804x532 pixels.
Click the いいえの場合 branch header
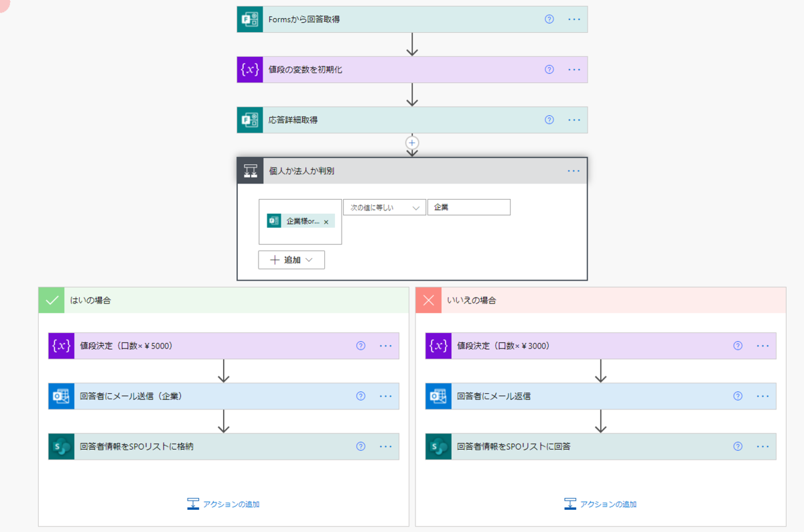[601, 300]
